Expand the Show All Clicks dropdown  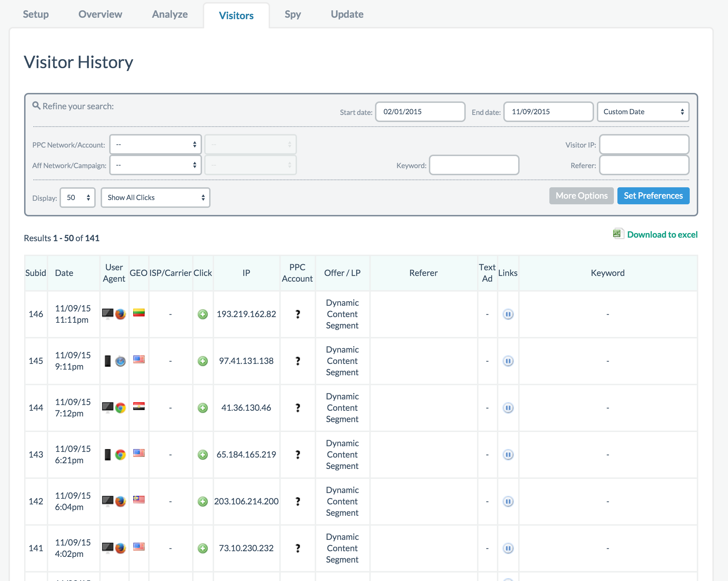[156, 198]
